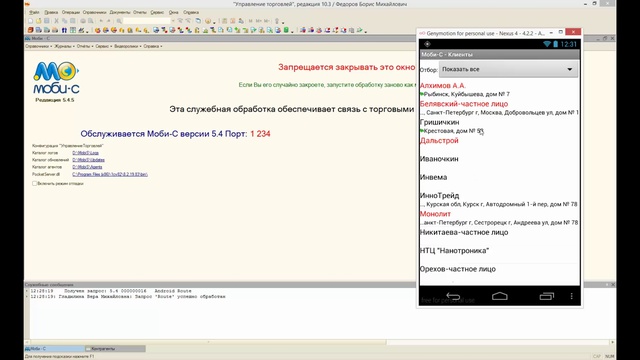The image size is (640, 360).
Task: Open the calculator from the toolbar
Action: [224, 21]
